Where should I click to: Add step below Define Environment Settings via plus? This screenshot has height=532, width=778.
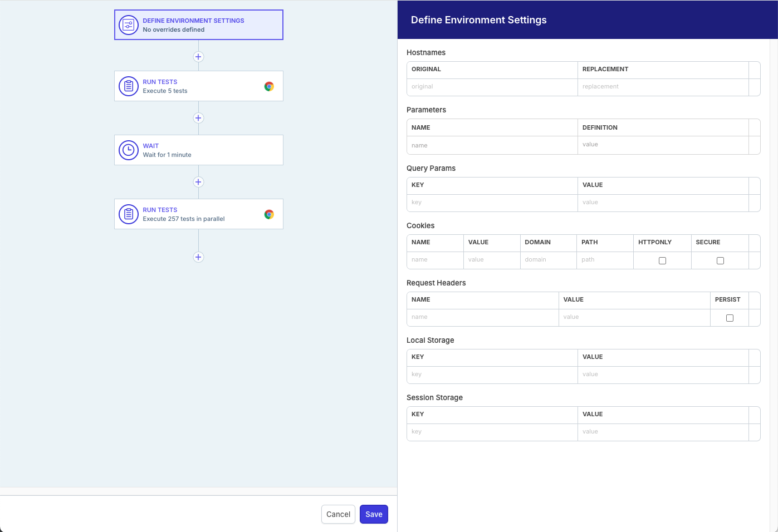click(x=198, y=57)
